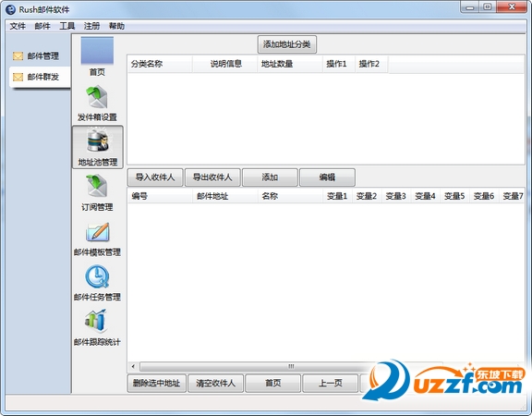Viewport: 532px width, 416px height.
Task: Switch to 邮件管理 tab
Action: pos(40,56)
